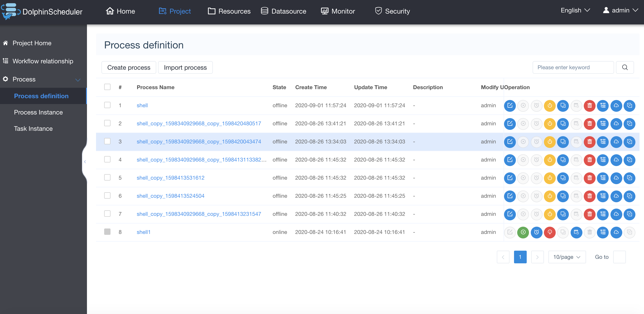Open the shell1 process link
The height and width of the screenshot is (314, 644).
pos(143,232)
